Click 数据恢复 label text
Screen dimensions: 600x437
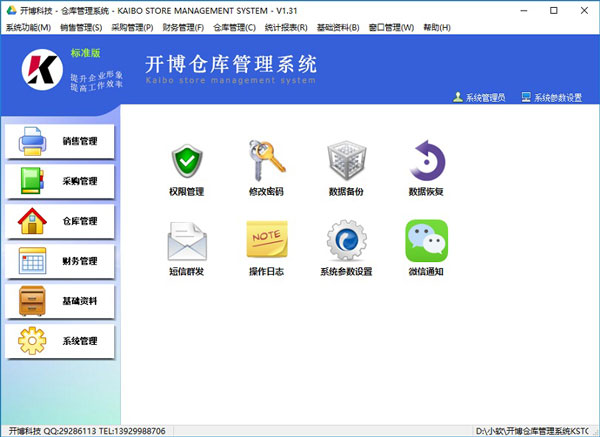[426, 191]
